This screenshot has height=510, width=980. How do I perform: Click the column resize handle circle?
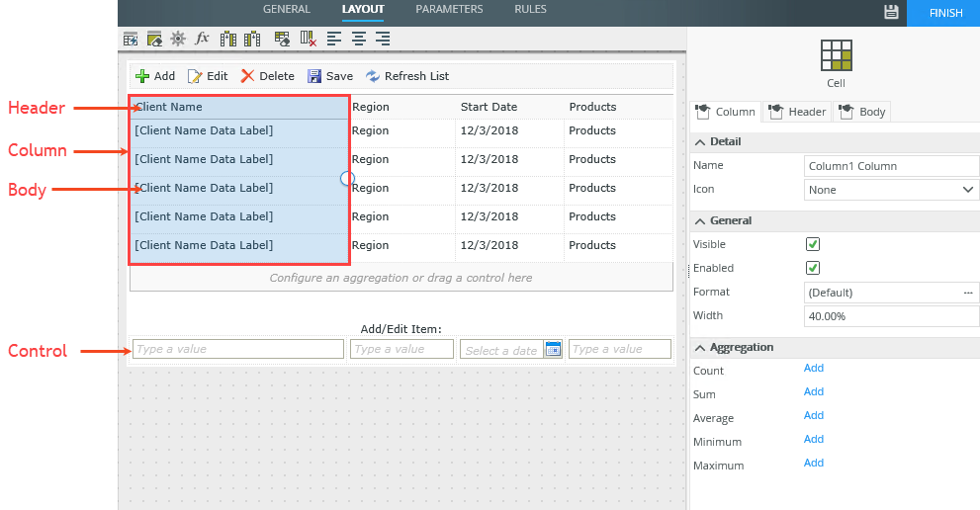[347, 179]
